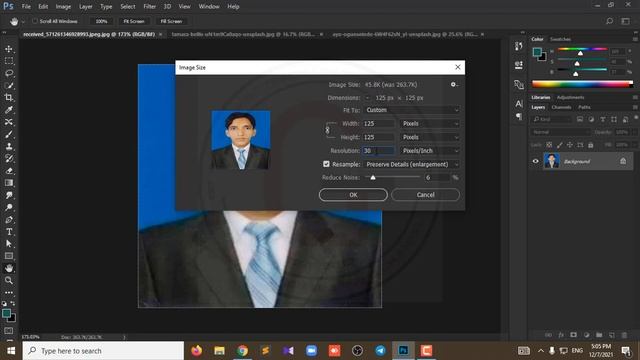Open the Image menu
This screenshot has width=640, height=360.
(x=63, y=7)
